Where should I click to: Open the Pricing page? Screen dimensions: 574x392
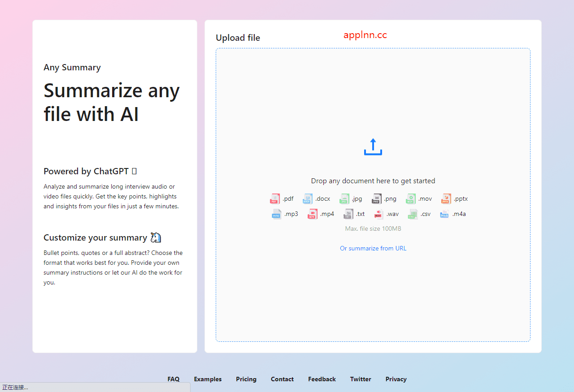pyautogui.click(x=246, y=379)
